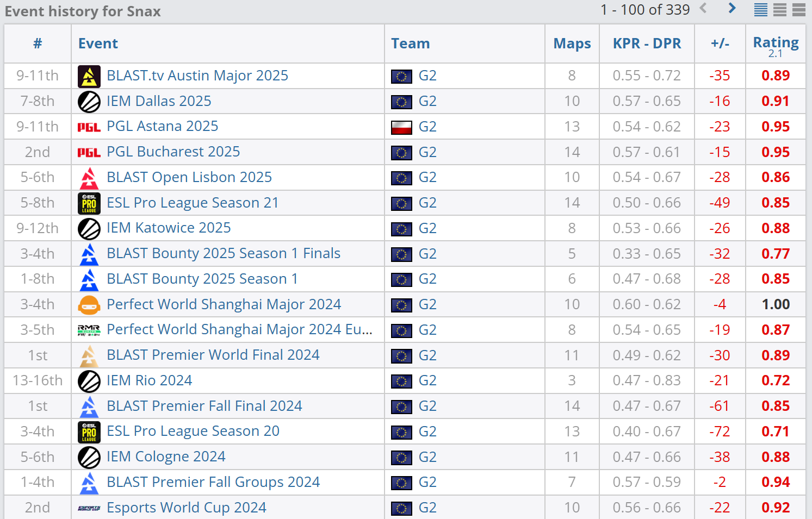The image size is (812, 519).
Task: Click 0.47 - 0.83 KPR-DPR value
Action: pyautogui.click(x=647, y=380)
